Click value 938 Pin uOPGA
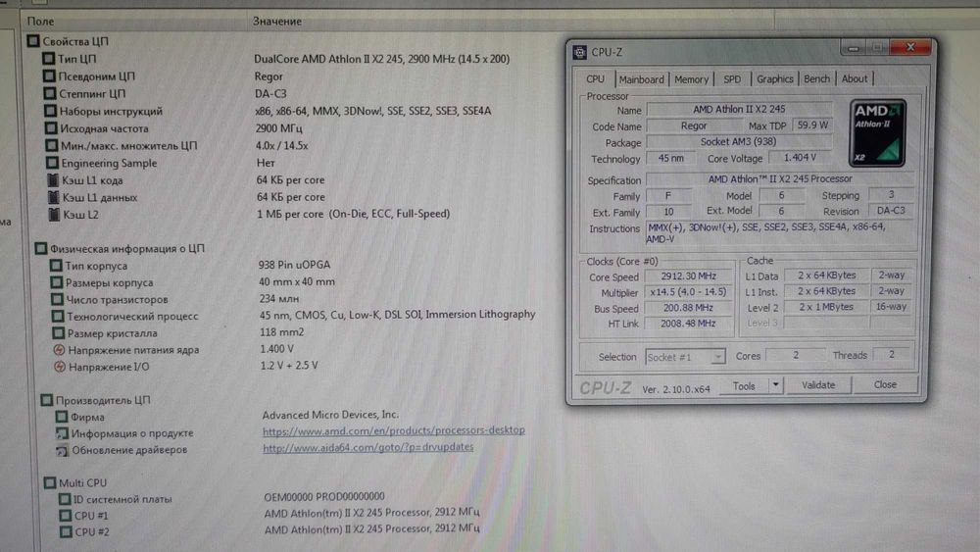This screenshot has width=980, height=552. pyautogui.click(x=294, y=265)
